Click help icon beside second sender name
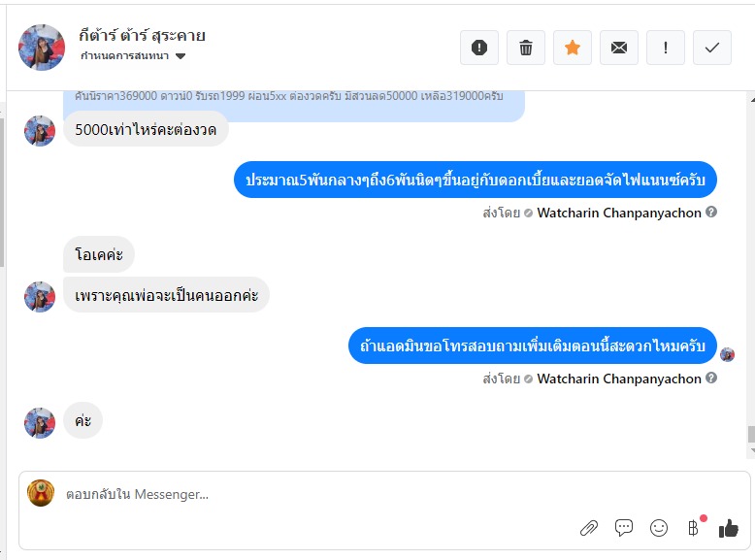The height and width of the screenshot is (560, 755). pos(711,379)
